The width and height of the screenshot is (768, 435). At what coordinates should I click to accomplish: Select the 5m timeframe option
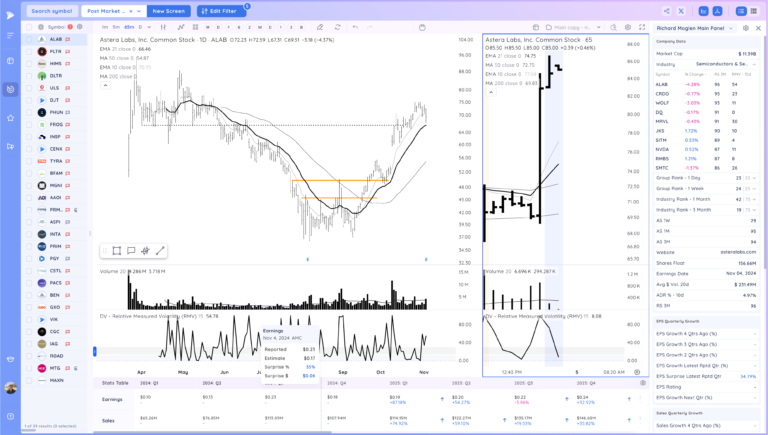pos(117,27)
